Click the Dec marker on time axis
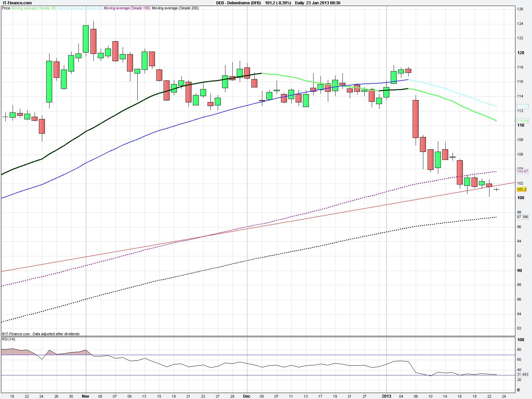532x399 pixels. [x=247, y=396]
